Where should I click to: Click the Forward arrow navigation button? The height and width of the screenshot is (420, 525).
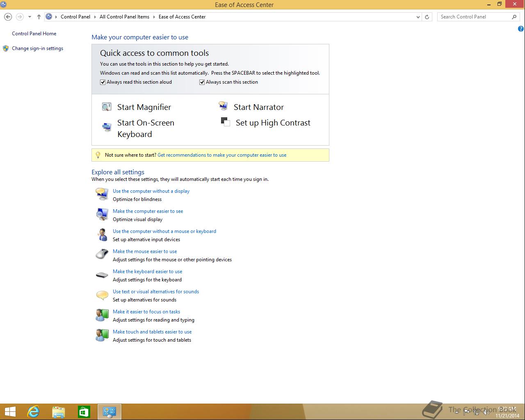pyautogui.click(x=19, y=17)
